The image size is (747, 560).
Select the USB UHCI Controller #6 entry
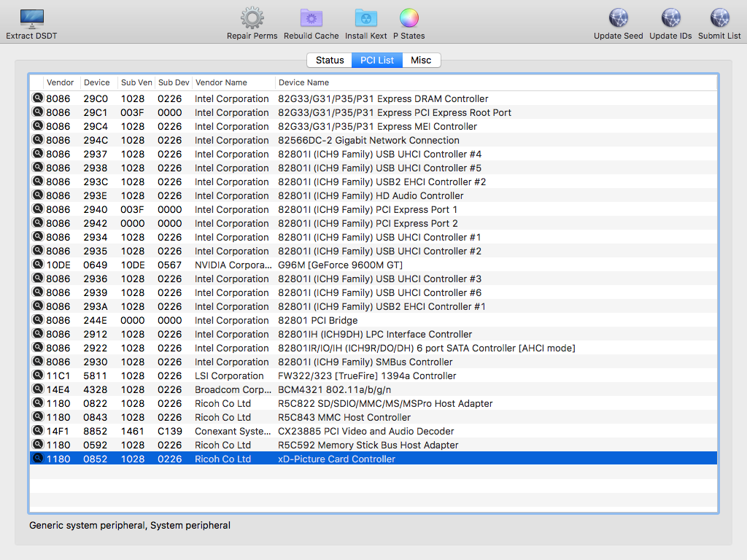click(x=373, y=292)
